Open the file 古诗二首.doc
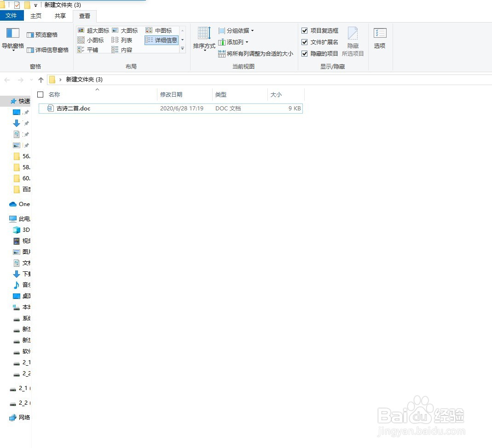This screenshot has height=448, width=492. tap(73, 108)
